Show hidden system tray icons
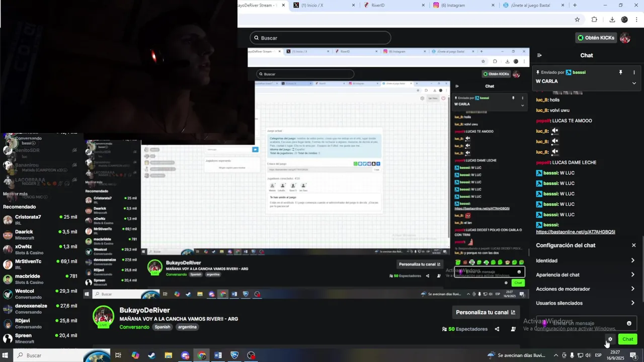The width and height of the screenshot is (644, 362). (x=556, y=355)
